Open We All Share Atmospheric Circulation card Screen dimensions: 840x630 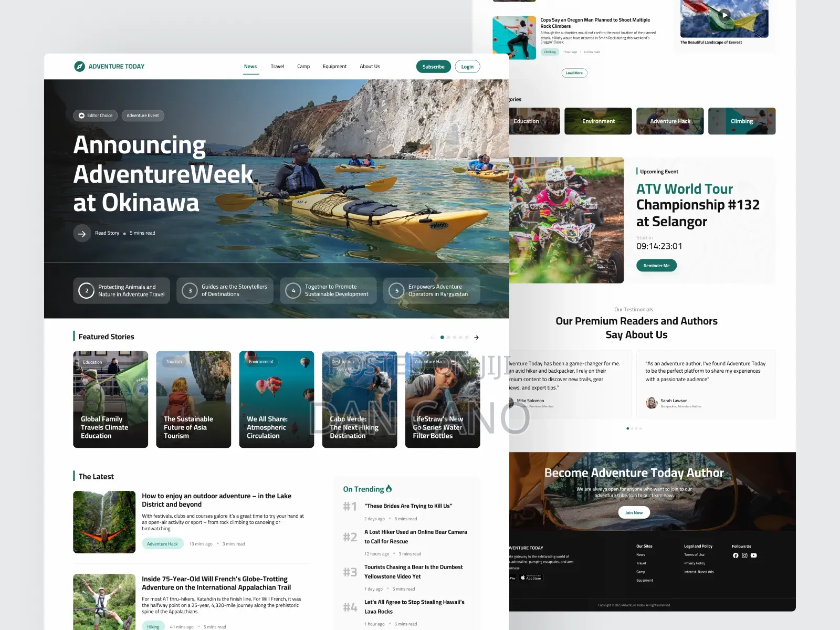point(277,400)
